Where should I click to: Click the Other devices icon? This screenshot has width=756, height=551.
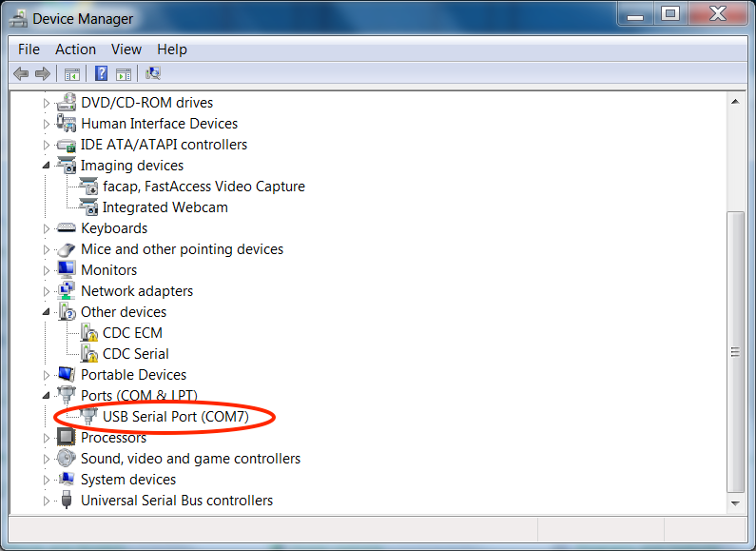point(67,312)
